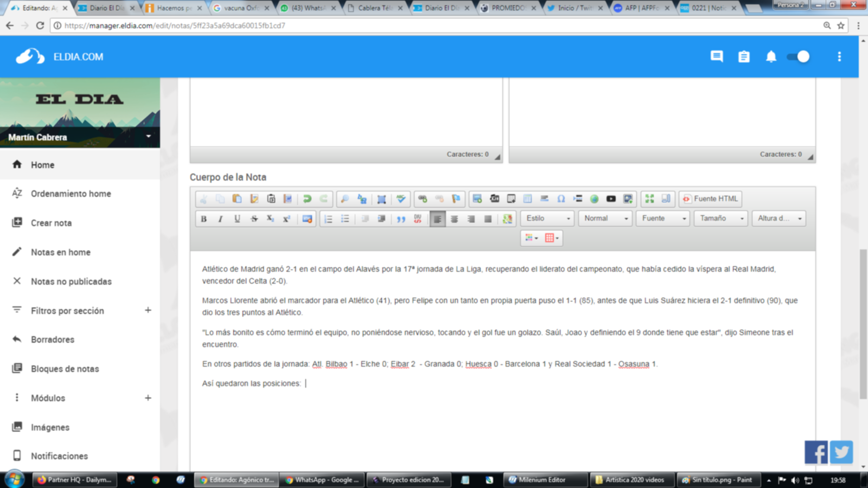Insert a hyperlink

(x=423, y=199)
